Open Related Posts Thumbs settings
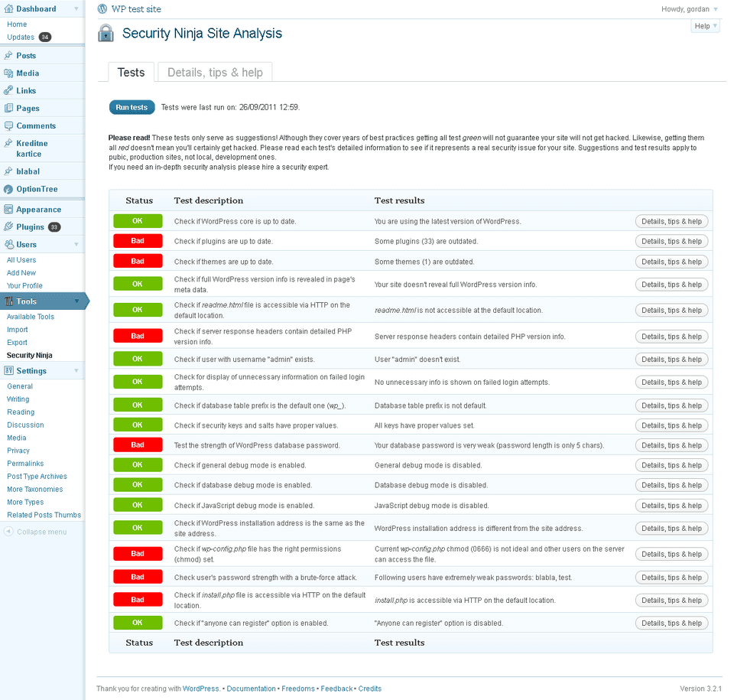The image size is (734, 700). (44, 515)
